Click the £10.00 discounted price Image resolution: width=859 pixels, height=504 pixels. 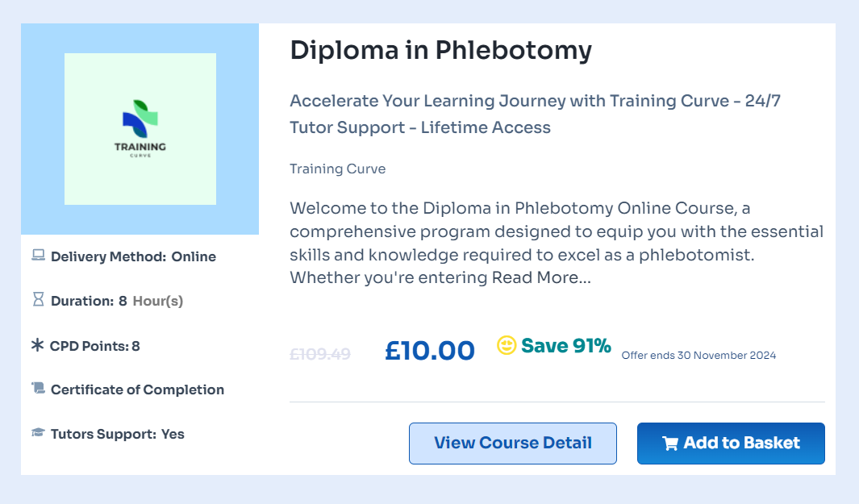[429, 350]
